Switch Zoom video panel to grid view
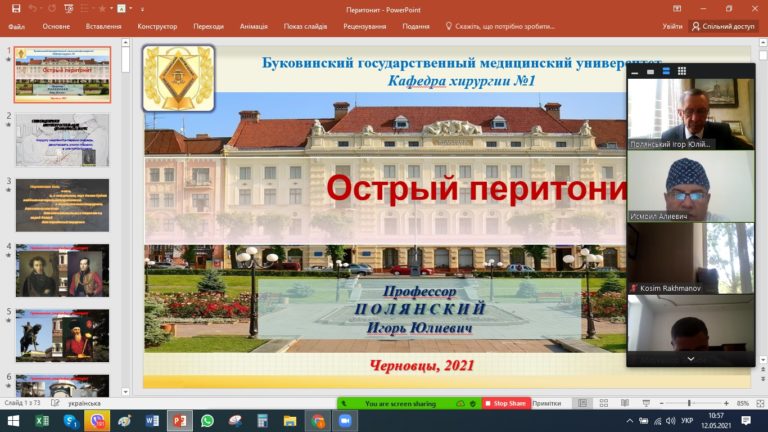This screenshot has width=768, height=432. tap(682, 71)
